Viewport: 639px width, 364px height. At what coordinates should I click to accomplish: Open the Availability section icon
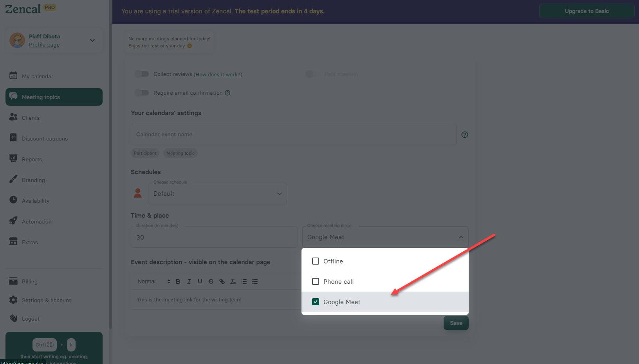13,200
